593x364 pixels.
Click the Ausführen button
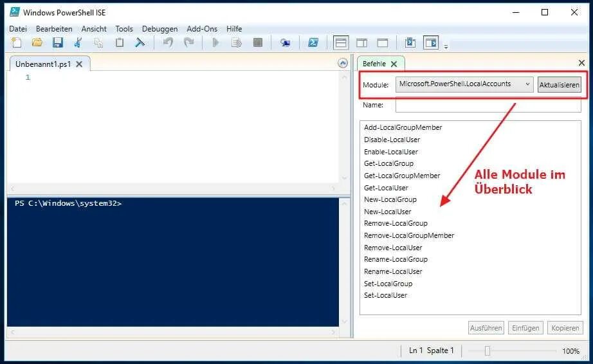coord(486,328)
